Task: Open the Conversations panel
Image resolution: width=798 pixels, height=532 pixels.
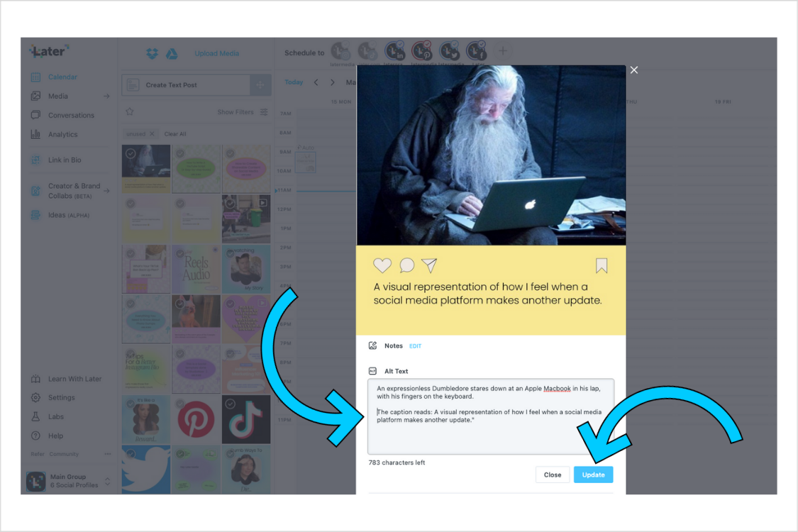Action: click(71, 115)
